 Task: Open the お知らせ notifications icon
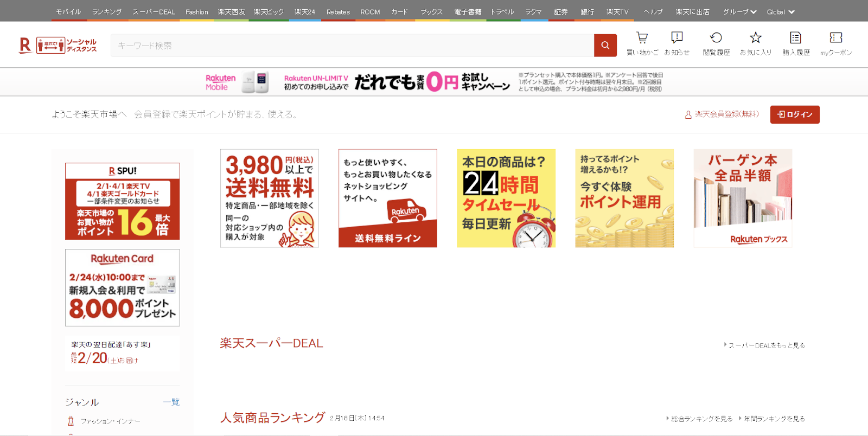(676, 37)
